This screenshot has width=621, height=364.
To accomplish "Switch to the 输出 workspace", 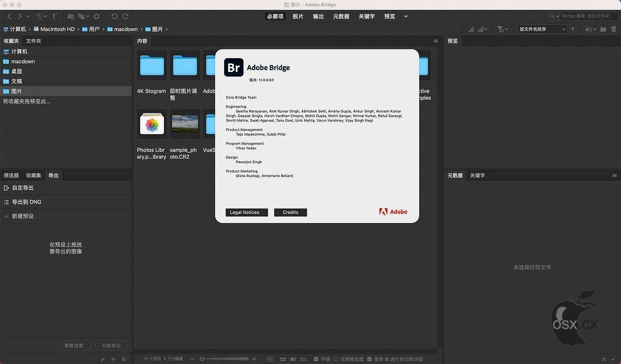I will click(318, 16).
